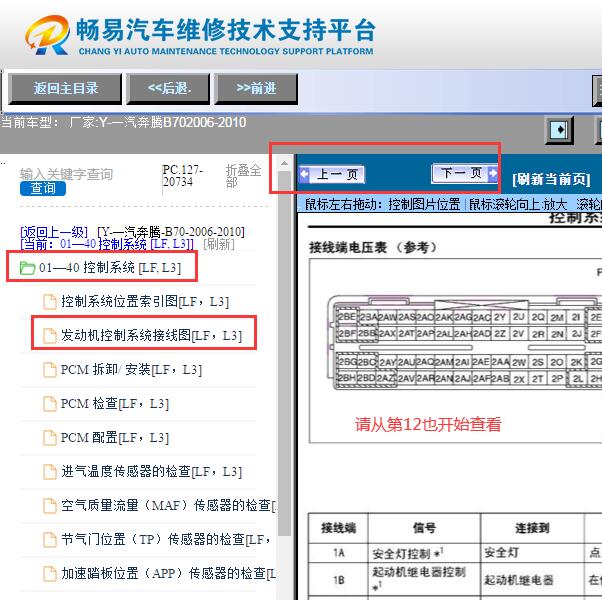Open 进气温度传感器的检查 item
The image size is (602, 600).
[x=151, y=472]
